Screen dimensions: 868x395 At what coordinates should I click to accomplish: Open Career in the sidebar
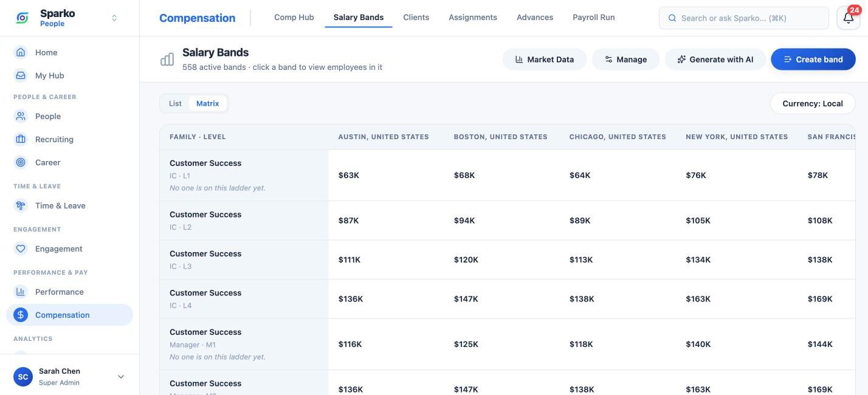click(x=69, y=162)
